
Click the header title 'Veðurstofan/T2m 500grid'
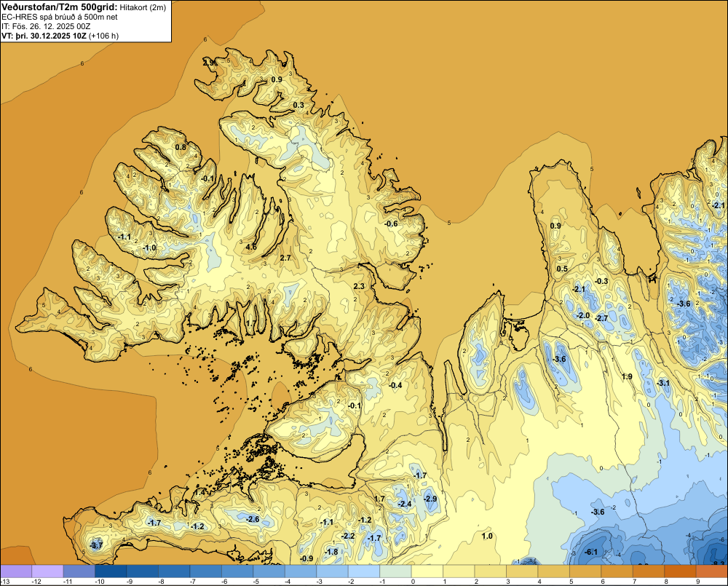59,7
